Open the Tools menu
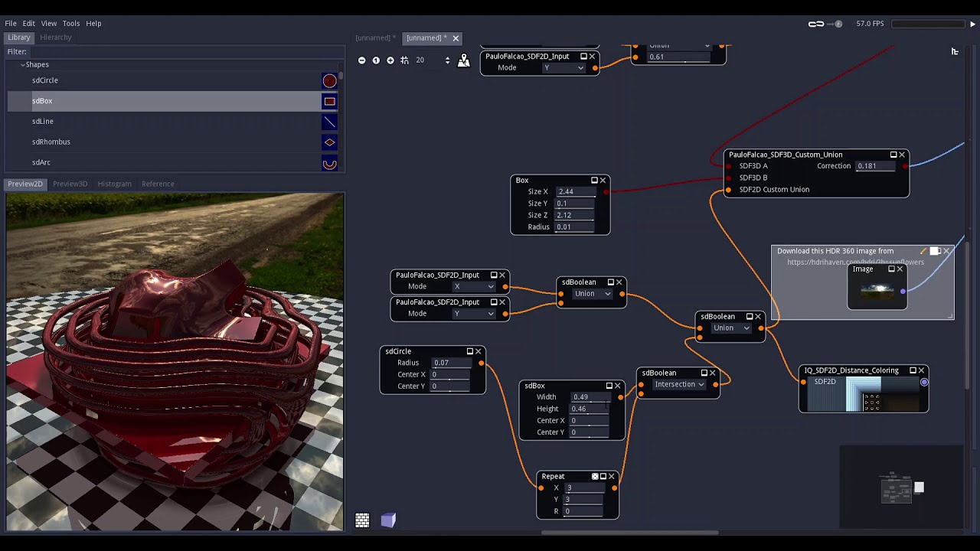This screenshot has width=980, height=551. pos(71,24)
